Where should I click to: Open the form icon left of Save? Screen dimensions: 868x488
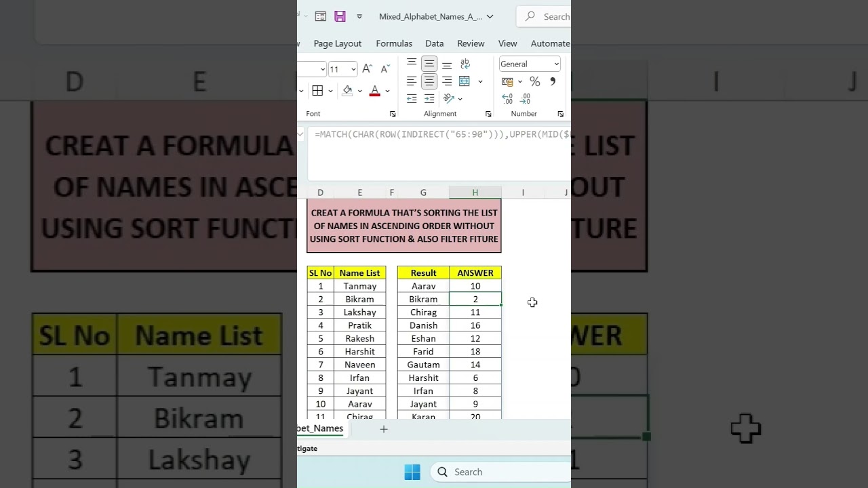coord(321,16)
